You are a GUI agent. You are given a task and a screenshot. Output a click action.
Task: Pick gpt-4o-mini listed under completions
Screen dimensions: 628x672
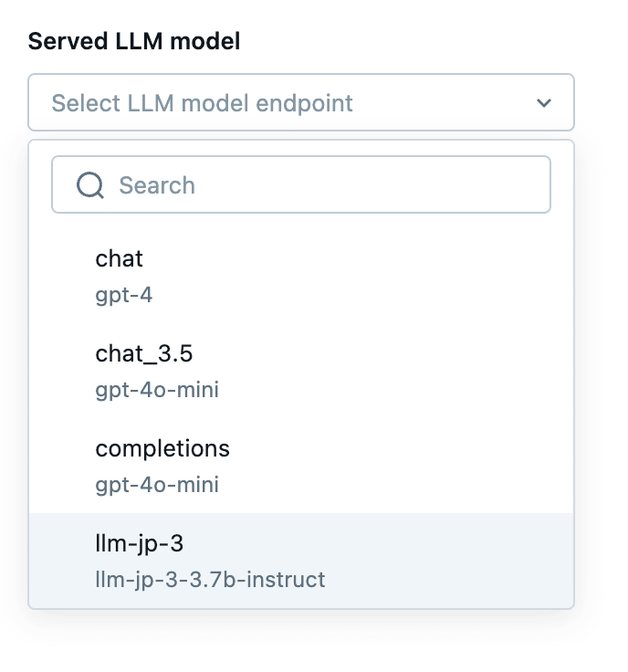click(157, 485)
